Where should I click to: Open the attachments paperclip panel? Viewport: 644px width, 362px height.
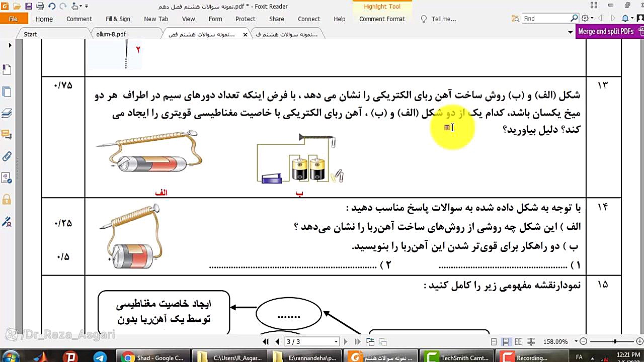coord(7,156)
